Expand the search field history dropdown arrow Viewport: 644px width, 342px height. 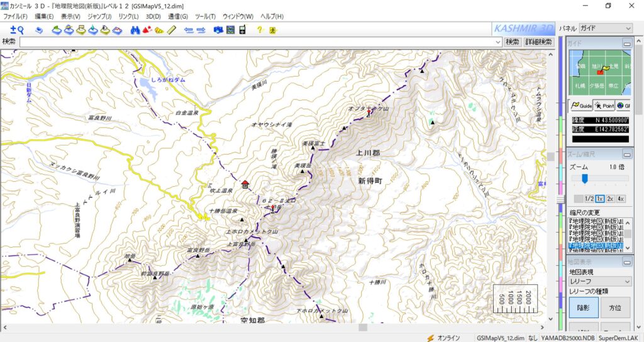[x=498, y=42]
